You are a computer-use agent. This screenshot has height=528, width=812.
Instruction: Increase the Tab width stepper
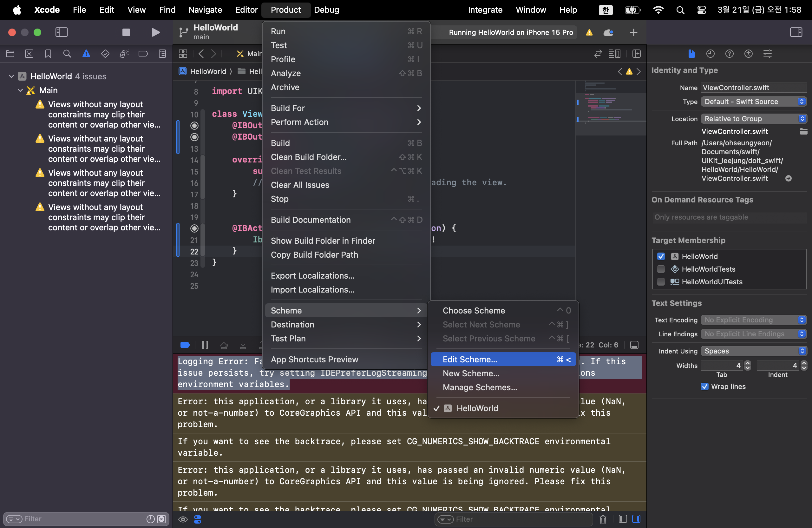(x=748, y=363)
